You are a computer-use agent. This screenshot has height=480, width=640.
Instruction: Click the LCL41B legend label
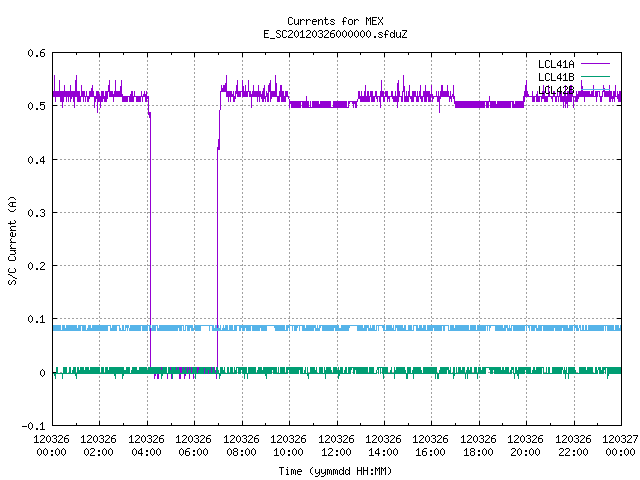click(x=556, y=77)
